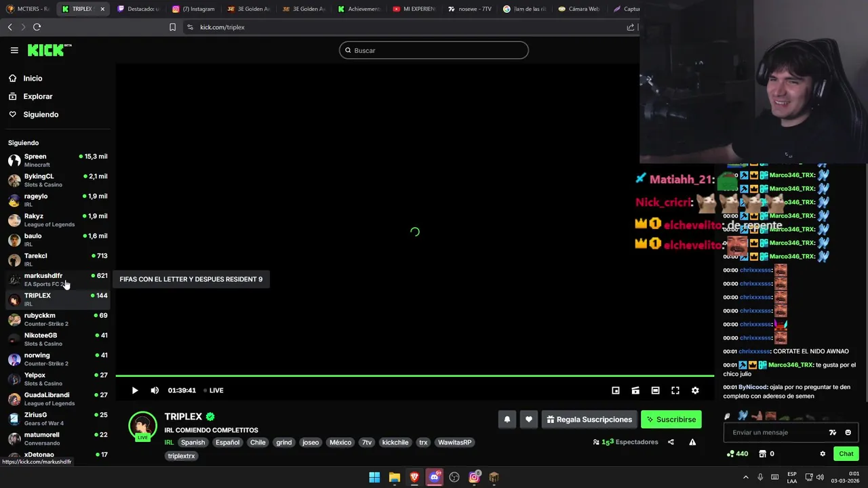
Task: Switch to Instagram browser tab
Action: (193, 9)
